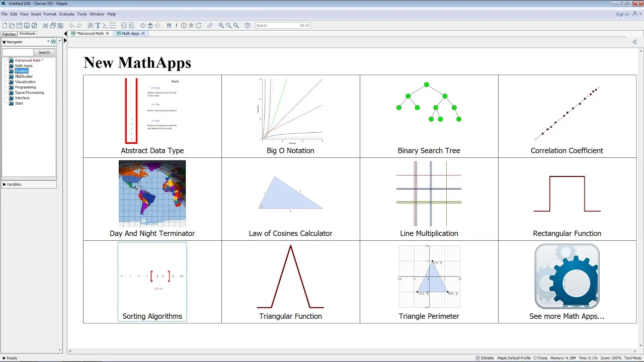Open the Sign in account dropdown
The image size is (644, 362).
click(x=635, y=14)
